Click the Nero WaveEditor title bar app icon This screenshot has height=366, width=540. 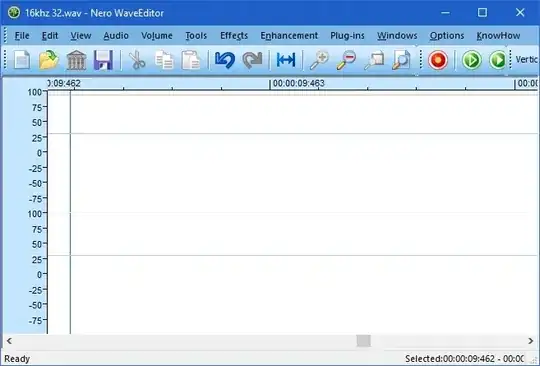14,13
